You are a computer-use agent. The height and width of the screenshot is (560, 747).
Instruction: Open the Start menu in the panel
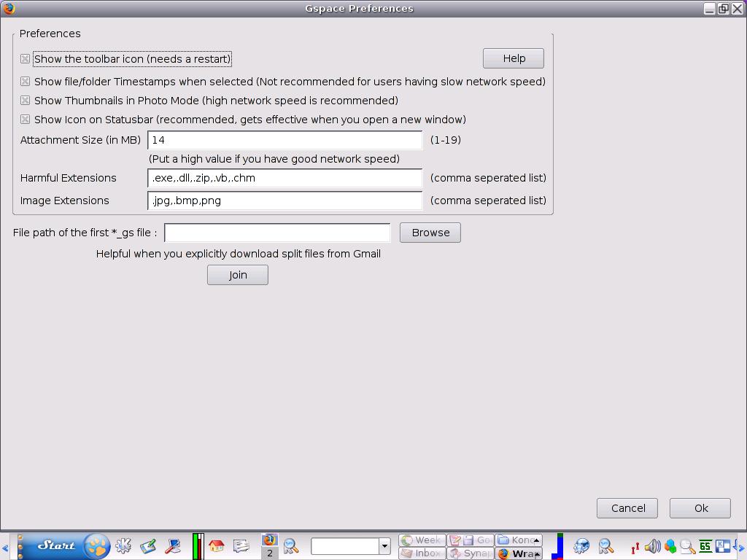click(56, 545)
